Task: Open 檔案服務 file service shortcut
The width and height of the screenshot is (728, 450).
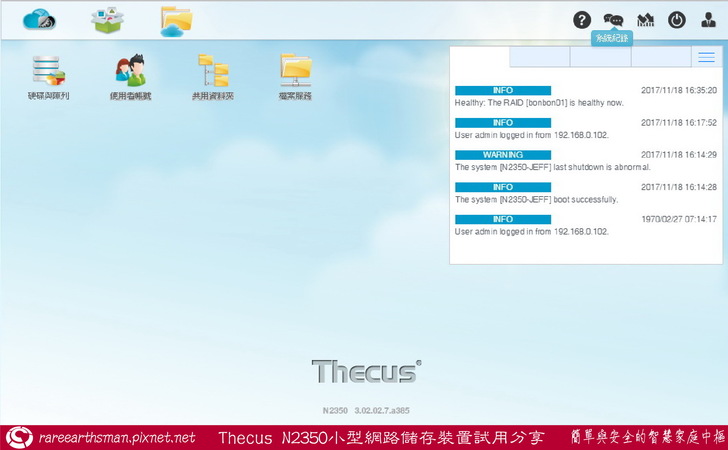Action: [x=295, y=77]
